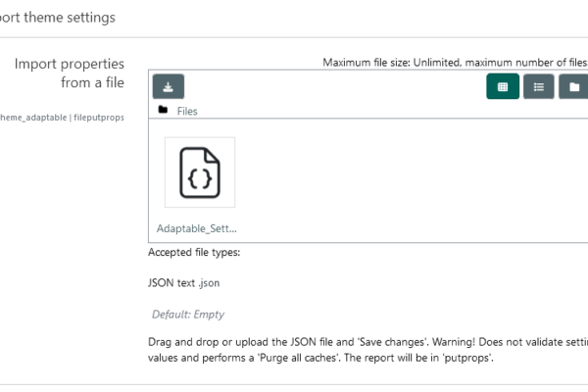Click the 'Maximum file size: Unlimited' notice
The height and width of the screenshot is (392, 588).
click(x=391, y=63)
